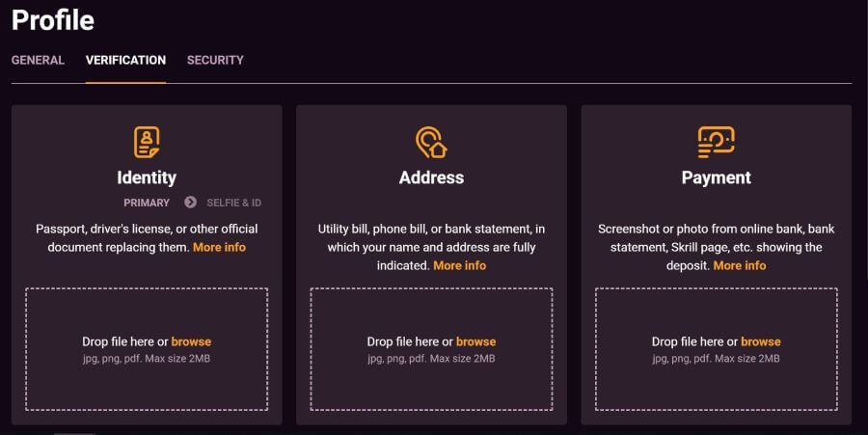Click the Address location pin icon
This screenshot has width=868, height=435.
431,142
